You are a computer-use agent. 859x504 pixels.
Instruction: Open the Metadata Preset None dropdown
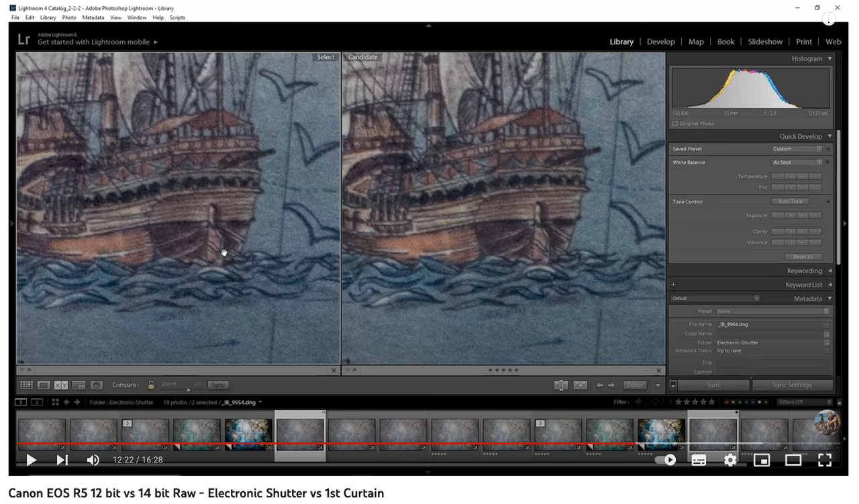(772, 311)
